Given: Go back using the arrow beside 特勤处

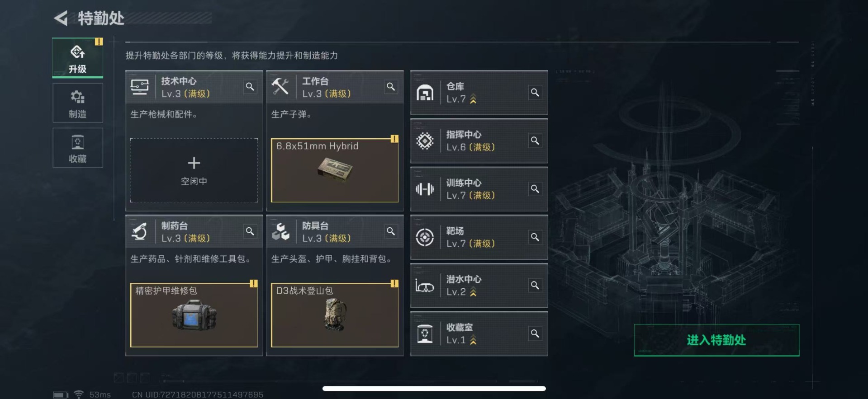Looking at the screenshot, I should [x=61, y=18].
